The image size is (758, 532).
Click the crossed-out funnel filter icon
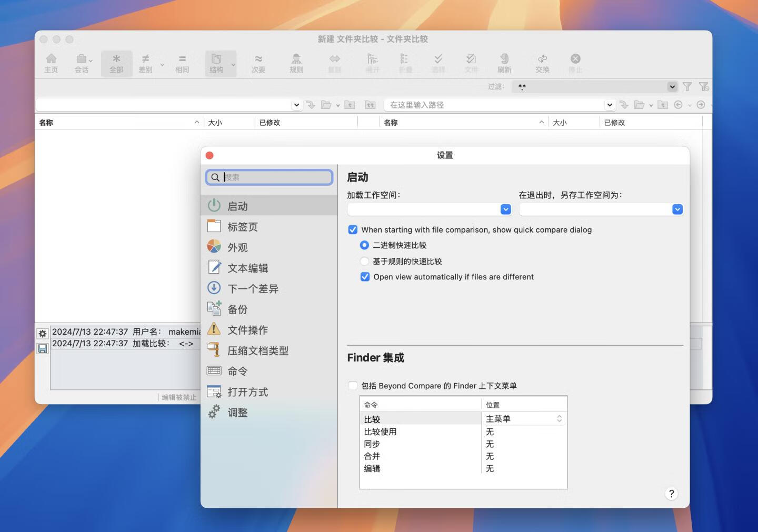704,87
